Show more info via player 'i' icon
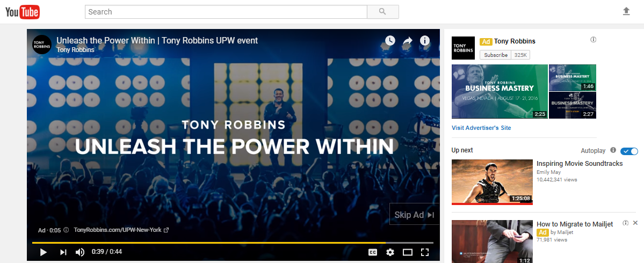This screenshot has width=644, height=263. pyautogui.click(x=425, y=41)
